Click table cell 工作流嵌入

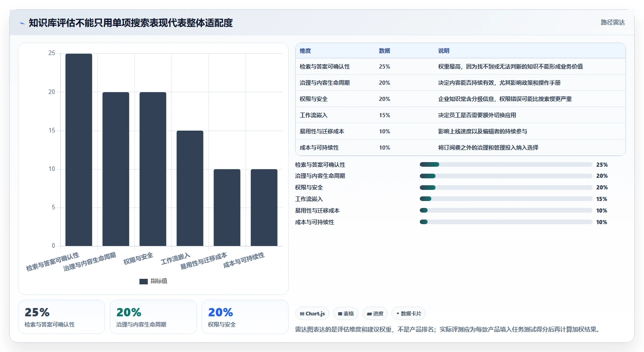point(314,115)
